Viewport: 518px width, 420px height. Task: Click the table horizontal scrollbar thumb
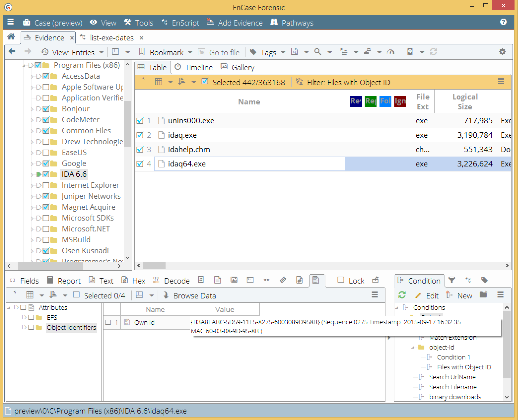pyautogui.click(x=154, y=265)
